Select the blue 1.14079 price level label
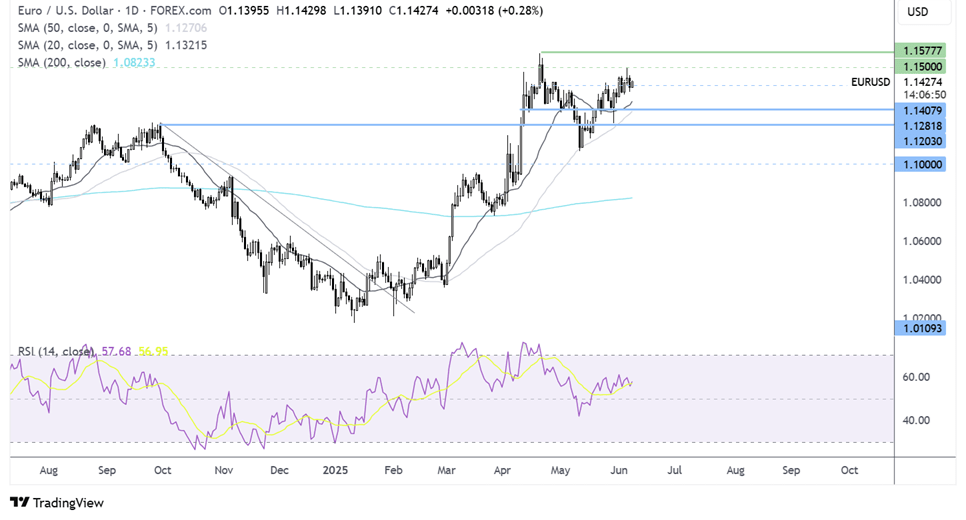 click(x=923, y=110)
